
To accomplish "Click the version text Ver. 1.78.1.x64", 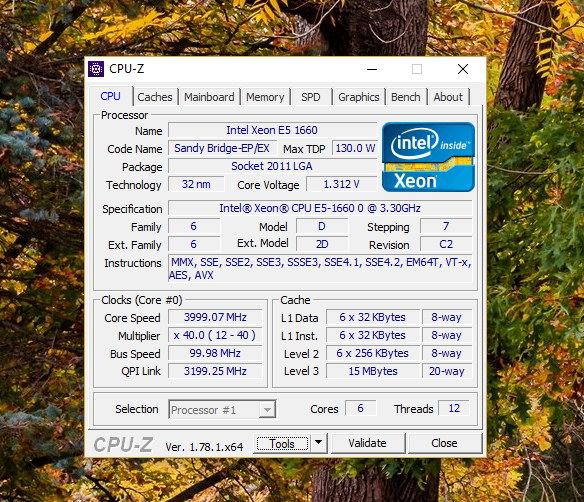I will pyautogui.click(x=204, y=447).
